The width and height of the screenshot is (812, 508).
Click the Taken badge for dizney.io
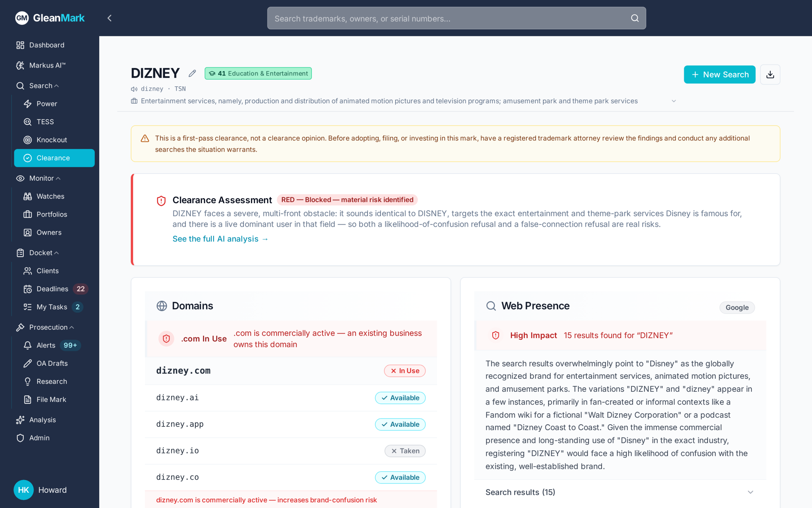point(405,451)
